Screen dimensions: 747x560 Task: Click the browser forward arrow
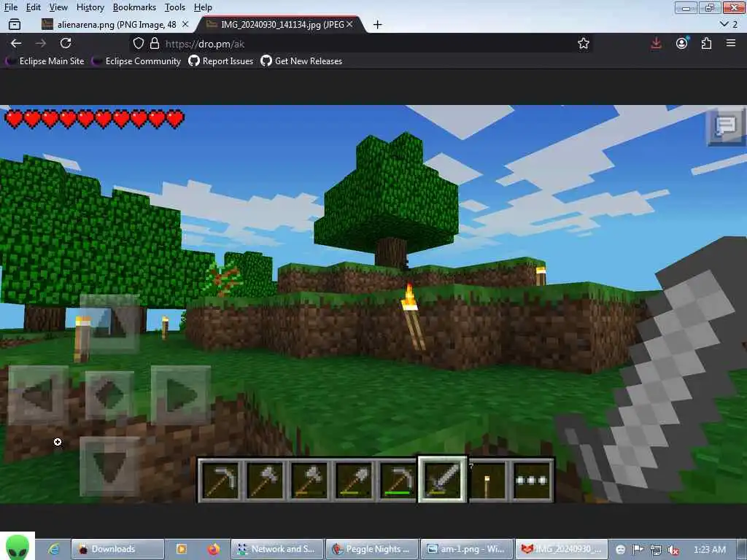pyautogui.click(x=41, y=43)
